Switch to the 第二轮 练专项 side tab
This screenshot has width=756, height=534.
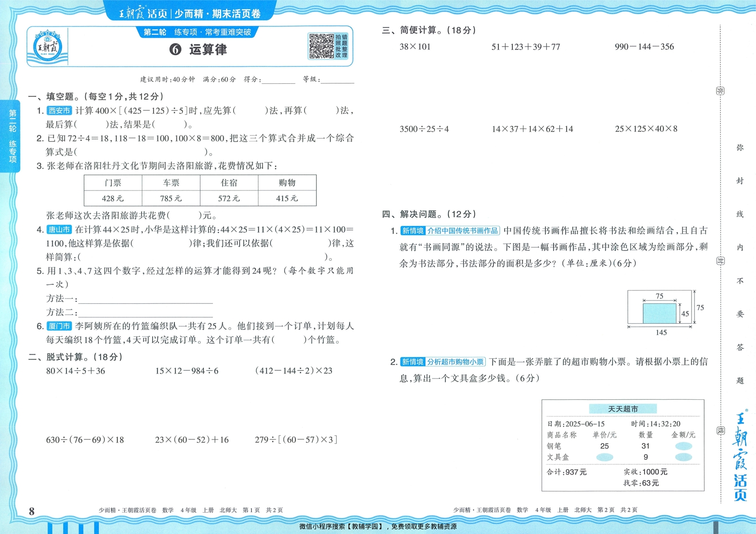click(x=13, y=135)
